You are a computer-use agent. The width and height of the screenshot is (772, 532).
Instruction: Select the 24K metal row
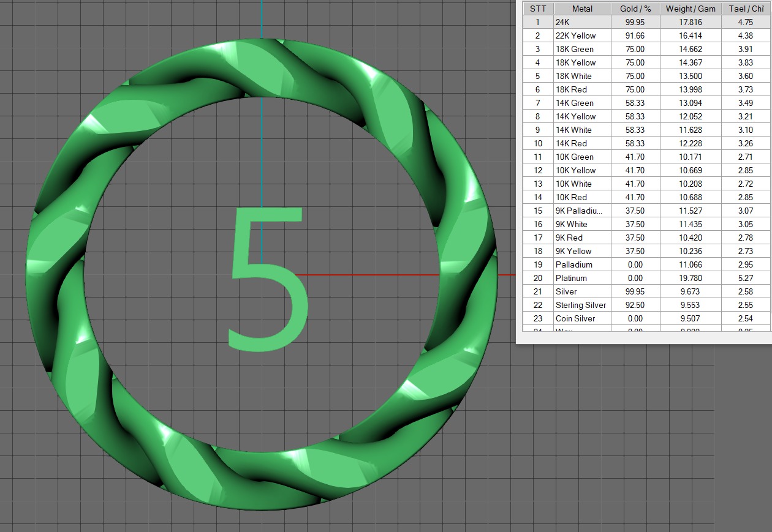pos(646,22)
